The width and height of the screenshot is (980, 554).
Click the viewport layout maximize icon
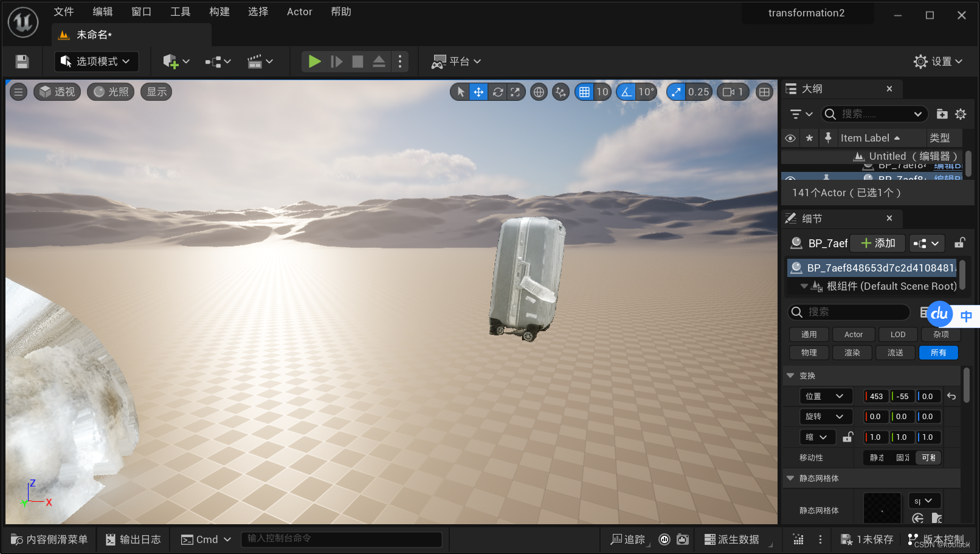[x=764, y=92]
